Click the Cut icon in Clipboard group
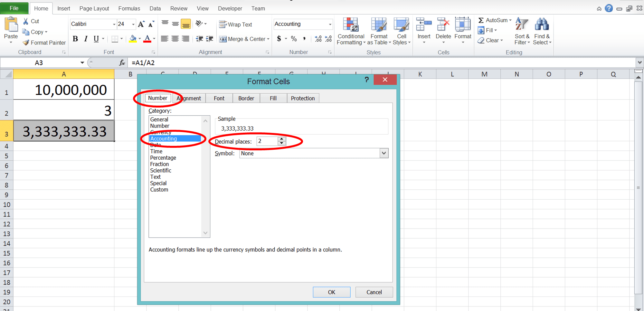644x311 pixels. (x=26, y=21)
